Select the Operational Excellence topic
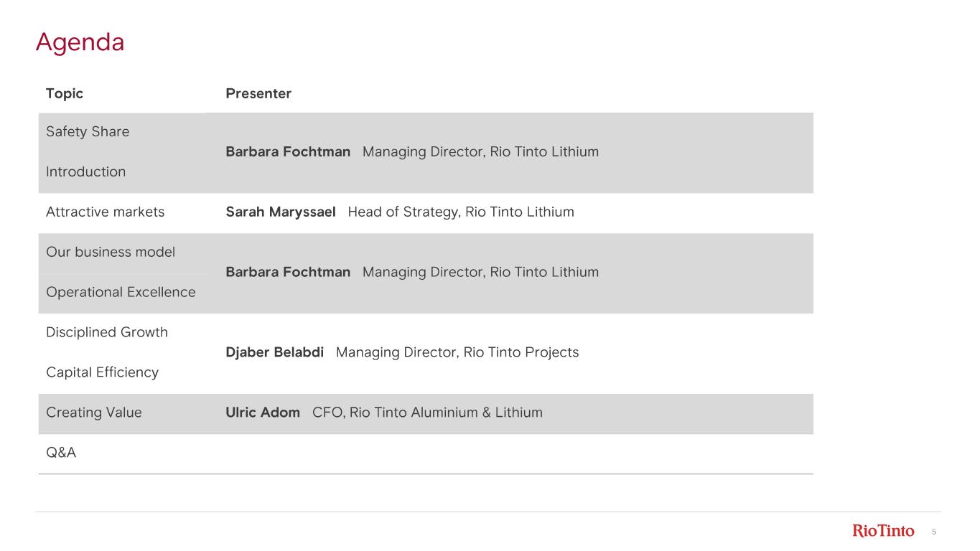Screen dimensions: 980x551 [121, 293]
